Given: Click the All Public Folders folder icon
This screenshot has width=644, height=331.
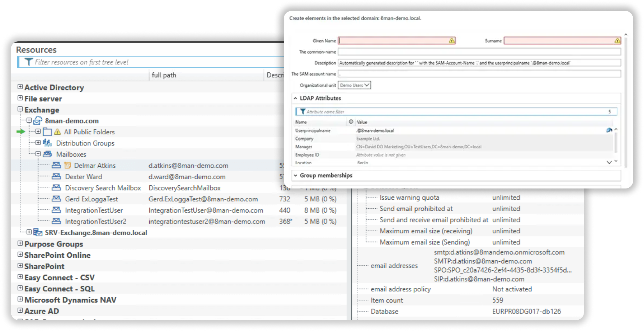Looking at the screenshot, I should [x=48, y=132].
